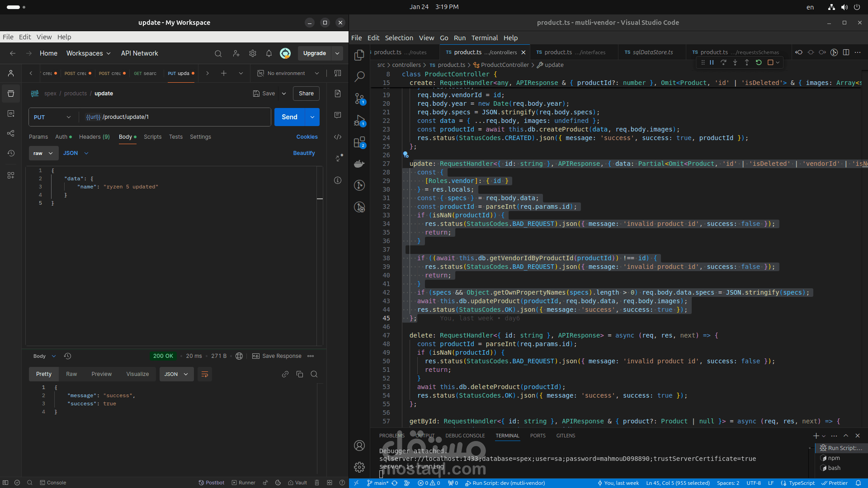This screenshot has width=868, height=488.
Task: Toggle response word wrap icon
Action: point(205,374)
